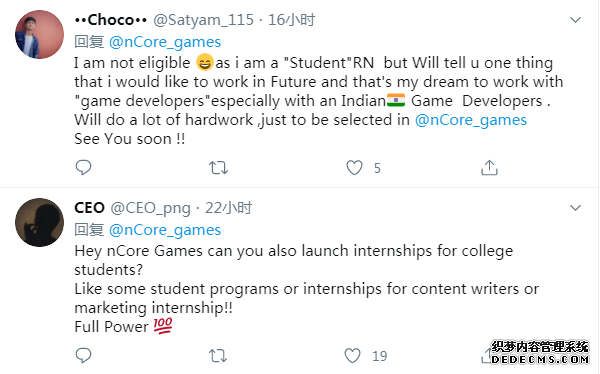The height and width of the screenshot is (374, 600).
Task: Open Choco's profile picture
Action: [x=39, y=34]
